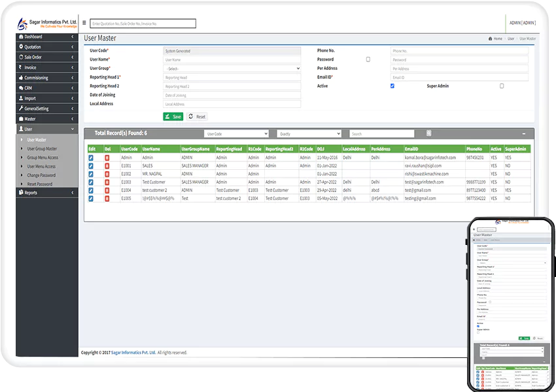Open the Exactly match-type dropdown
The height and width of the screenshot is (392, 556).
pos(309,134)
